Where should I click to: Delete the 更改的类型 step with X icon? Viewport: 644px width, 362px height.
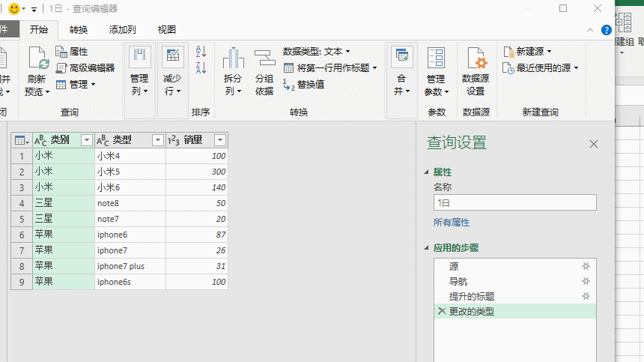pyautogui.click(x=442, y=311)
